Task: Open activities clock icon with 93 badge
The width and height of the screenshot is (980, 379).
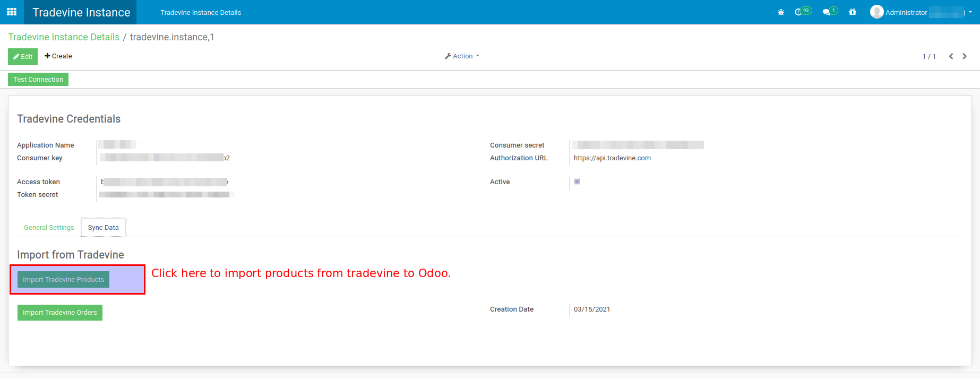Action: (x=799, y=12)
